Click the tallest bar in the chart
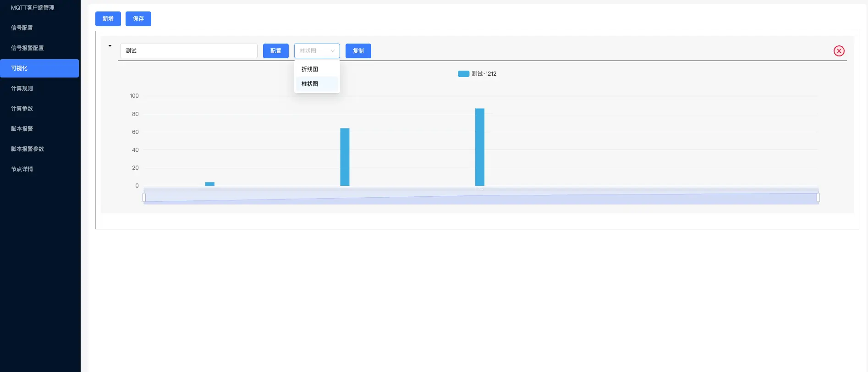 pos(480,147)
